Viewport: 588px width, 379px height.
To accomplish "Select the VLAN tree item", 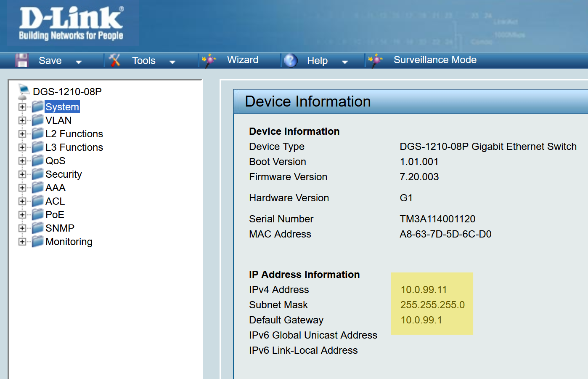I will coord(58,120).
